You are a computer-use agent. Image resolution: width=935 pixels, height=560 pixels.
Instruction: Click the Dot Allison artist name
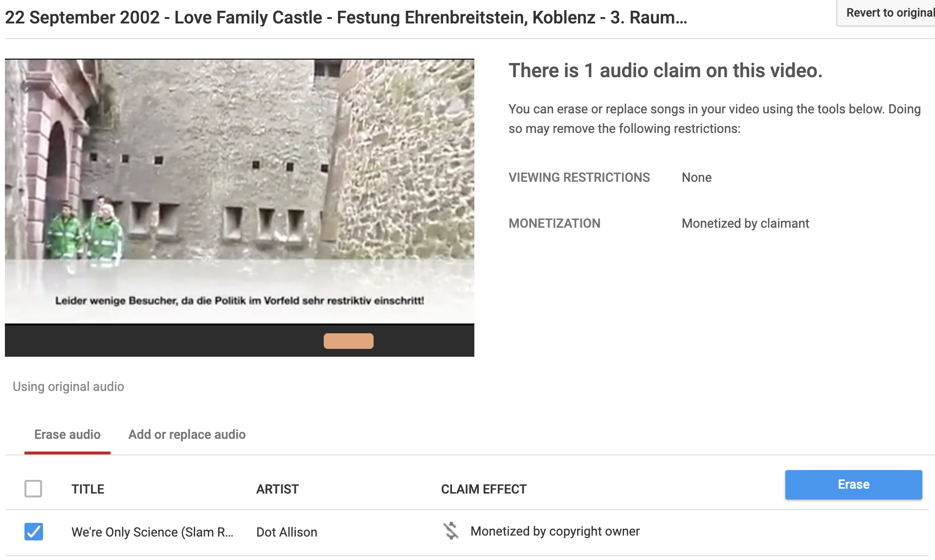tap(287, 532)
